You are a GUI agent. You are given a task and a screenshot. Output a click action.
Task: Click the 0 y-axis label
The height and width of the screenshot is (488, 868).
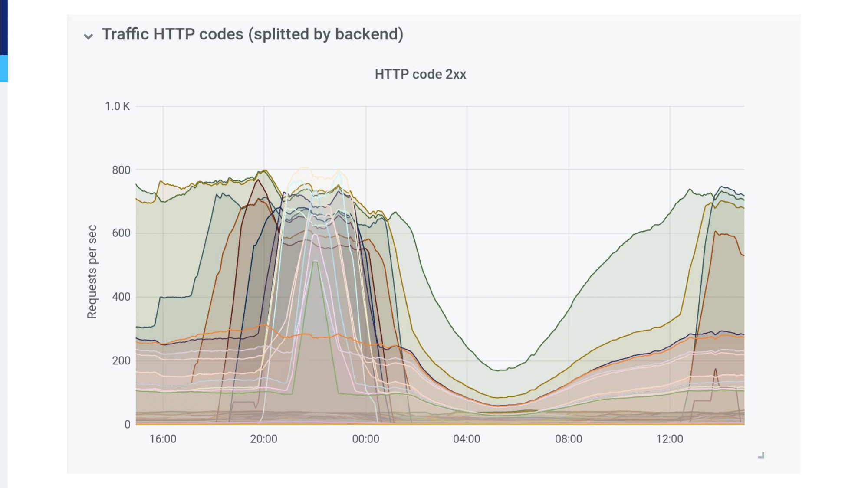click(x=127, y=425)
